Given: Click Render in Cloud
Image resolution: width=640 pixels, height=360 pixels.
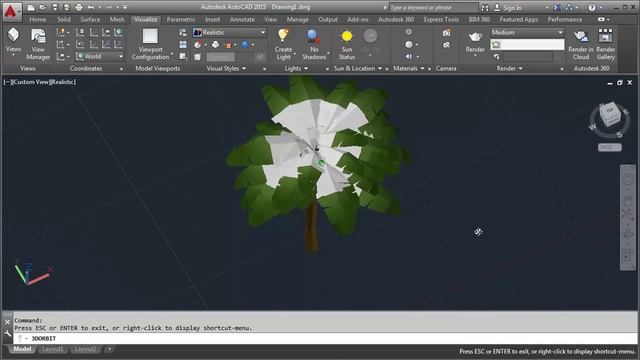Looking at the screenshot, I should [581, 44].
